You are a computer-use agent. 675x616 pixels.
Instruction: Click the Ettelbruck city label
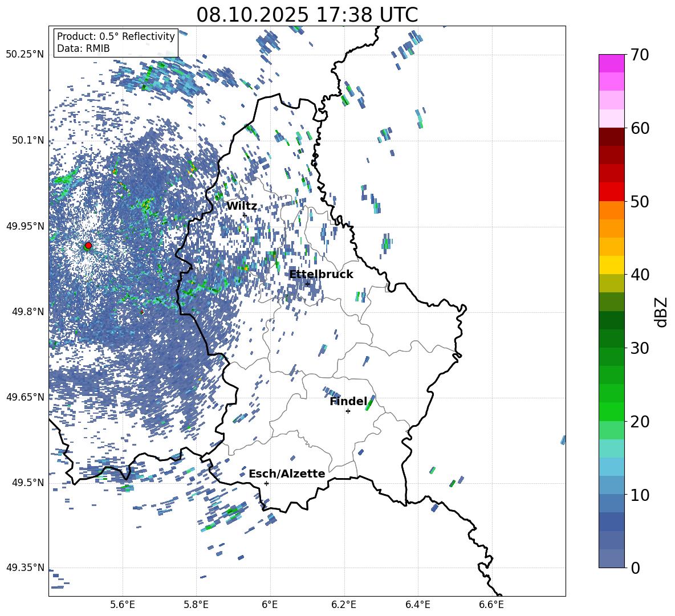(321, 275)
